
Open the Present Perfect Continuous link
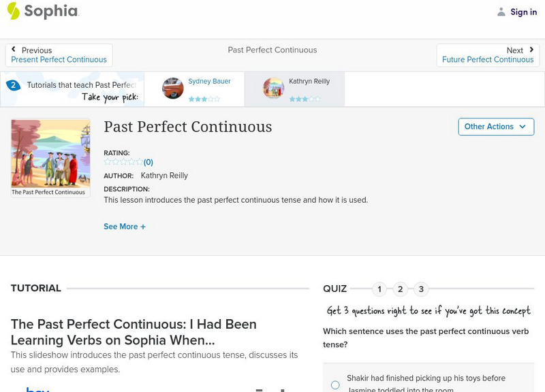[59, 60]
